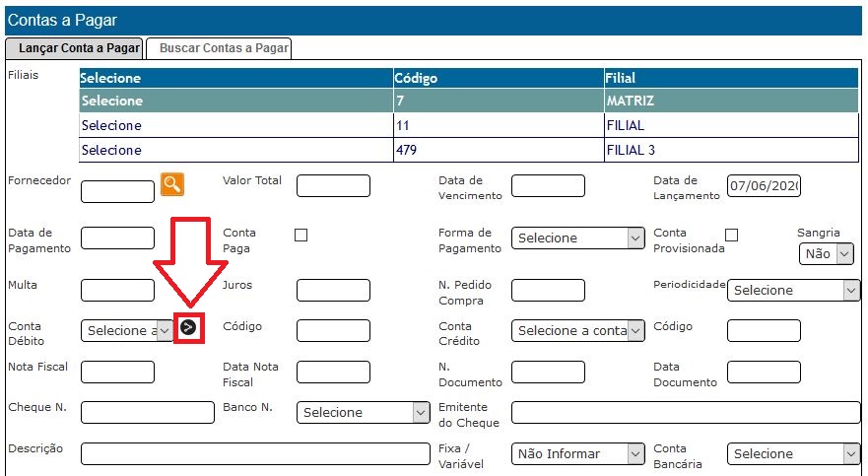The height and width of the screenshot is (476, 868).
Task: Click Código field next to Conta Débito
Action: [x=333, y=330]
